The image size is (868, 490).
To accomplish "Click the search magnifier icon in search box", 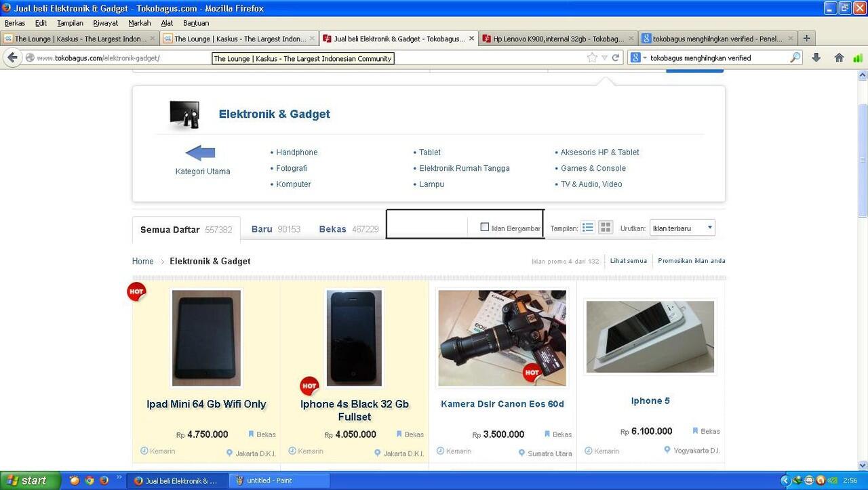I will tap(795, 58).
